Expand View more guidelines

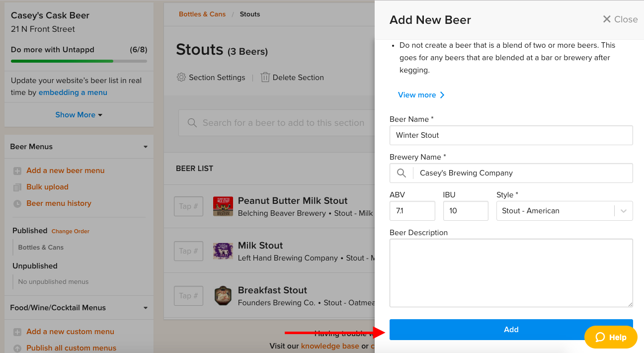[x=421, y=95]
